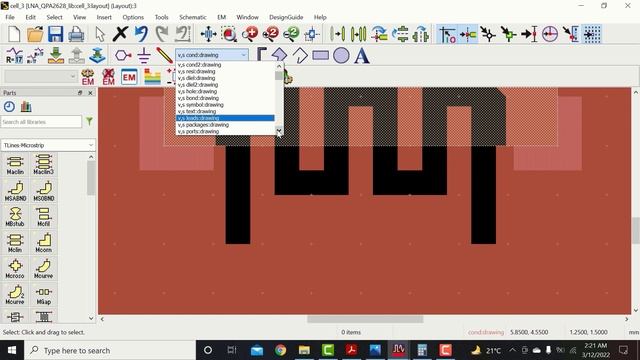The height and width of the screenshot is (360, 640).
Task: Choose highlighted v,s leads:drawing layer
Action: coord(225,118)
